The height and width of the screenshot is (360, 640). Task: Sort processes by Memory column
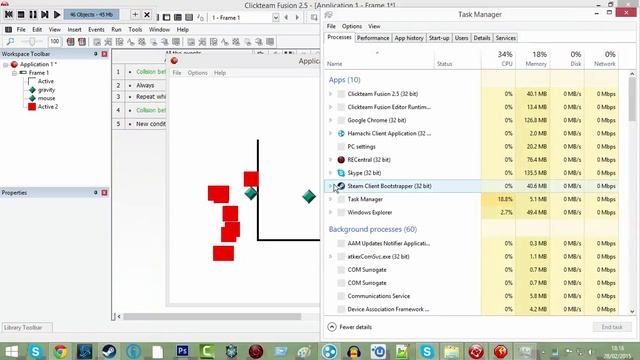click(533, 59)
